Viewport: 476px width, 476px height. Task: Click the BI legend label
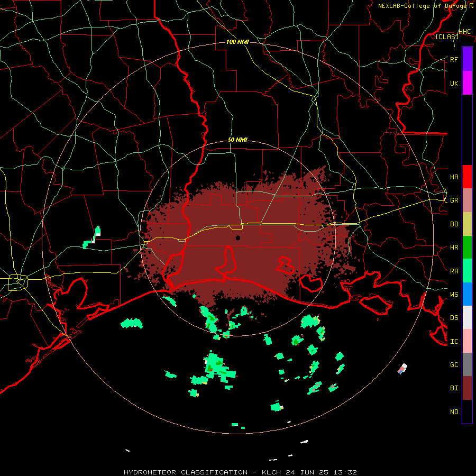454,388
